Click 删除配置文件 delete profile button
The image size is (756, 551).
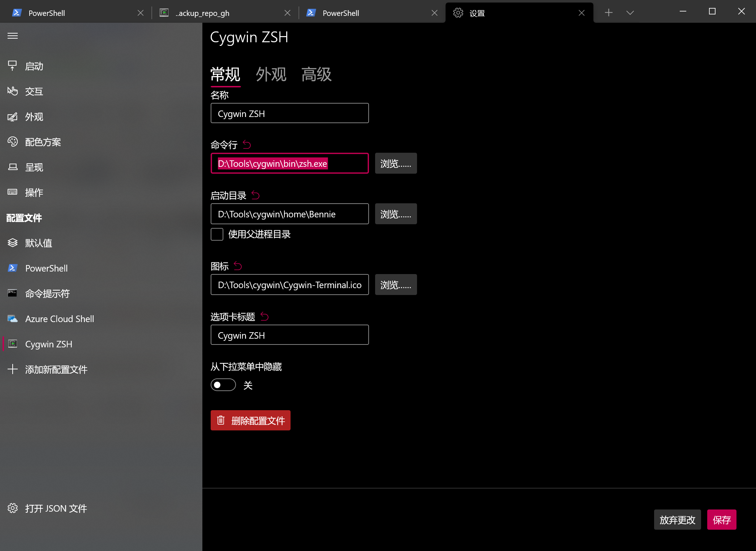pyautogui.click(x=250, y=420)
